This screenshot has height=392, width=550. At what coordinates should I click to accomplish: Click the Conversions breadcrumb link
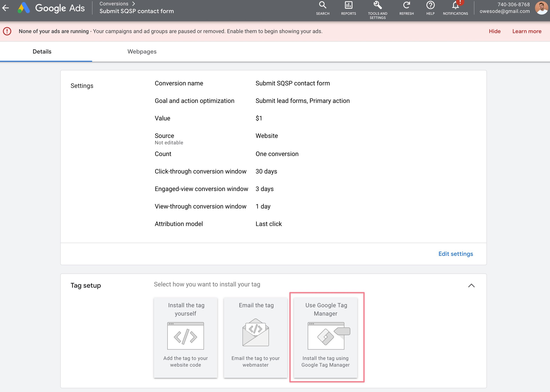click(114, 4)
